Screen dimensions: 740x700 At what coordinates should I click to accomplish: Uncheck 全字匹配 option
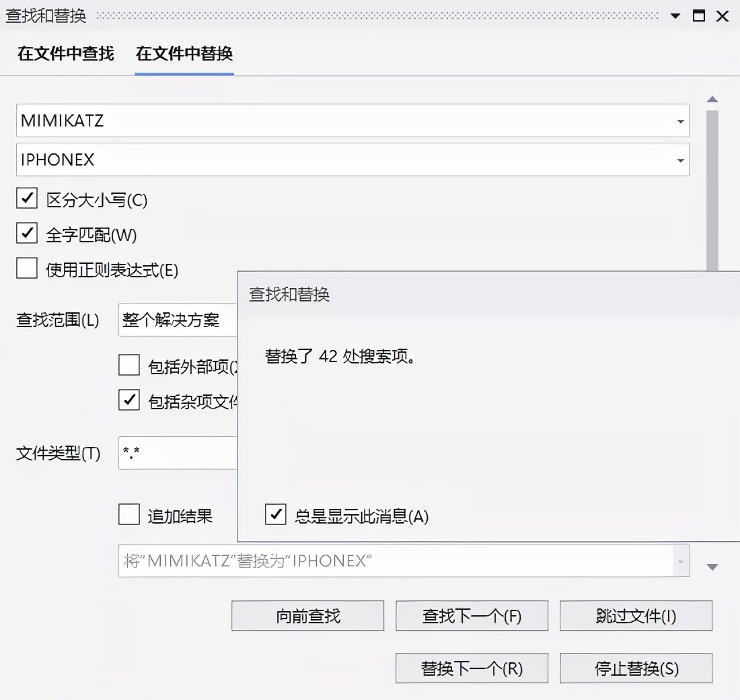coord(27,234)
